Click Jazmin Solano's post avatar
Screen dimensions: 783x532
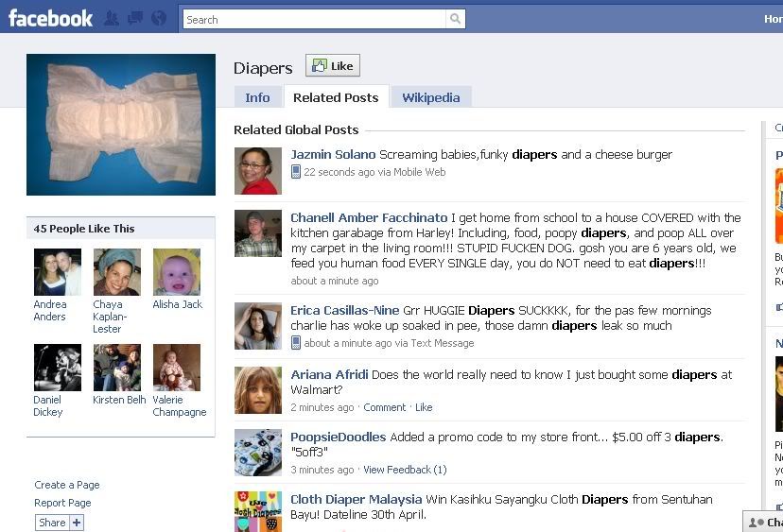tap(258, 171)
